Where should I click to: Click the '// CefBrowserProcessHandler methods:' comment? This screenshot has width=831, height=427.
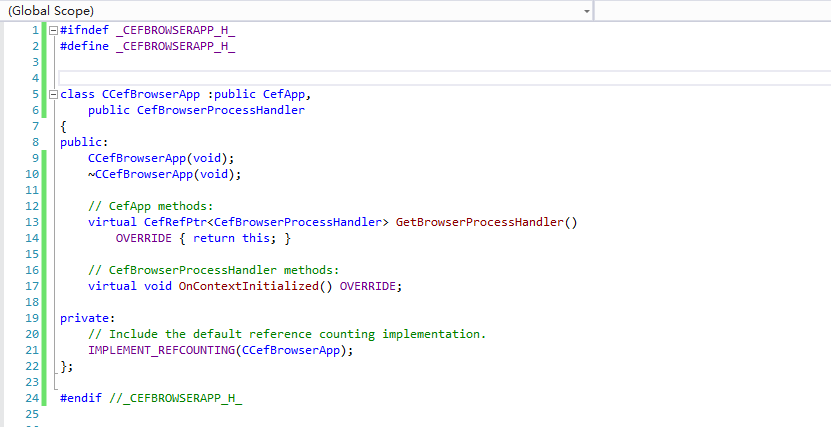[214, 270]
